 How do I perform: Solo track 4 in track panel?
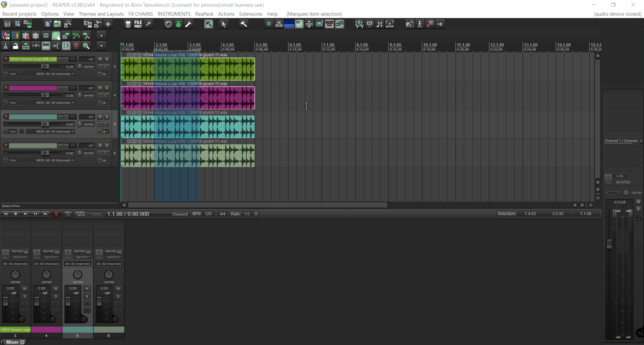(107, 88)
